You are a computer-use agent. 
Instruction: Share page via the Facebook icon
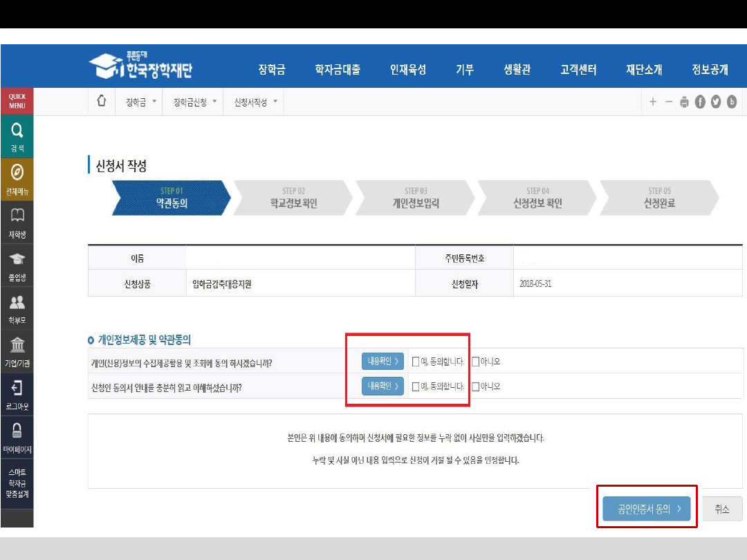coord(700,102)
